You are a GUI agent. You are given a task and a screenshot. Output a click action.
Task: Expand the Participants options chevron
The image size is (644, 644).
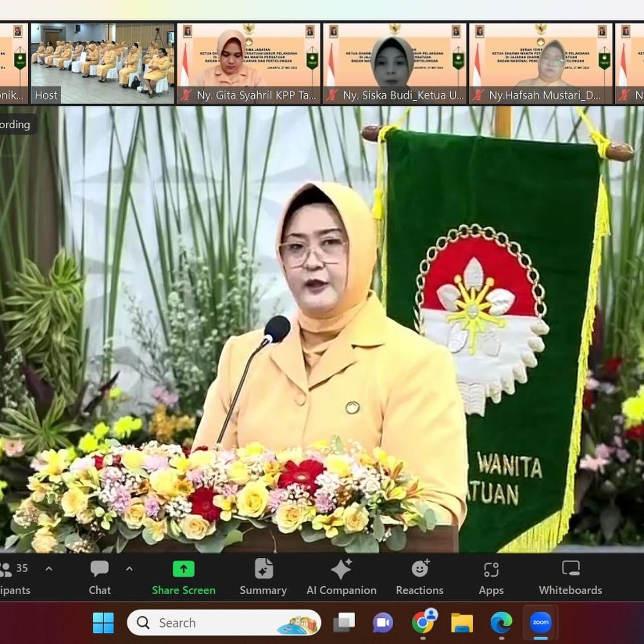[49, 569]
